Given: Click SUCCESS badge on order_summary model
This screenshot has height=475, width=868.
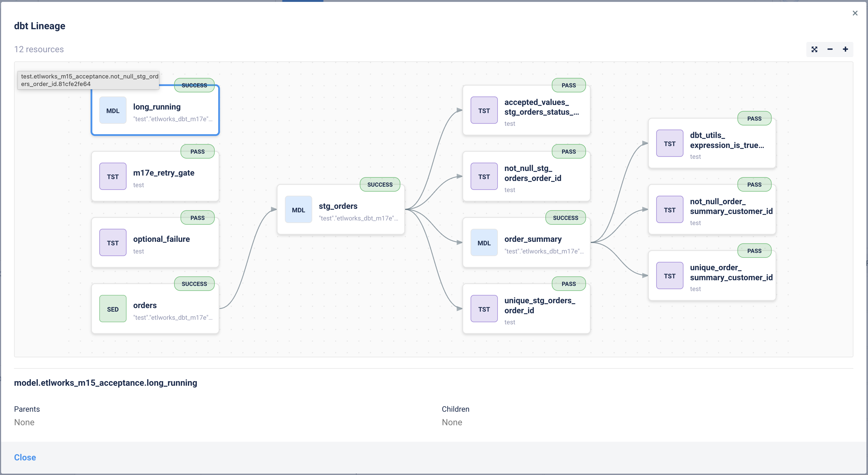Looking at the screenshot, I should click(x=565, y=218).
